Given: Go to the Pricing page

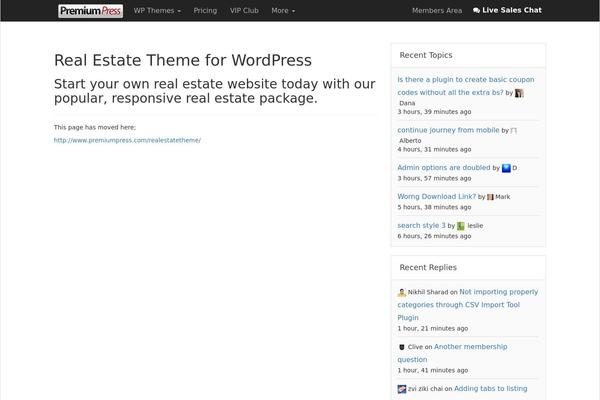Looking at the screenshot, I should coord(205,11).
